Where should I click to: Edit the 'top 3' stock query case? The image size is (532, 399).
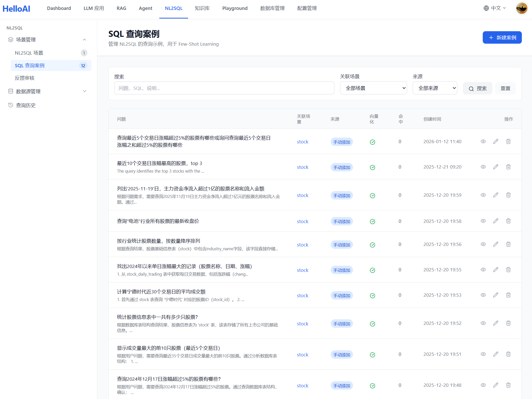click(x=495, y=167)
